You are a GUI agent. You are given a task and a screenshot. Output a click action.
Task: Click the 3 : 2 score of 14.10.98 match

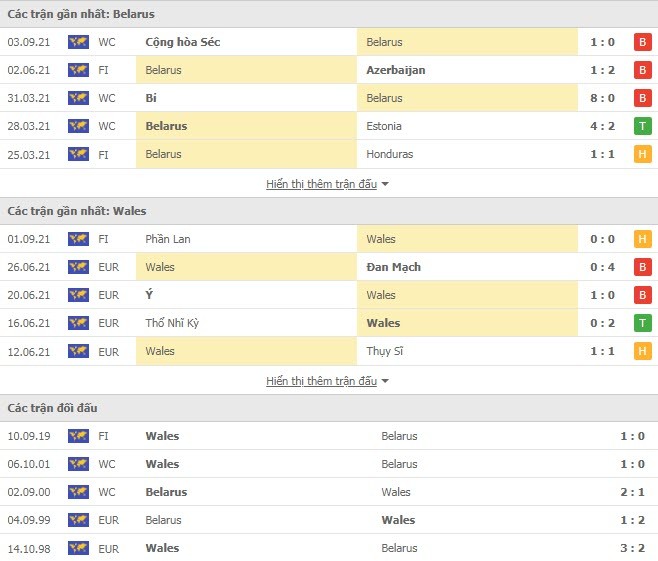tap(632, 548)
